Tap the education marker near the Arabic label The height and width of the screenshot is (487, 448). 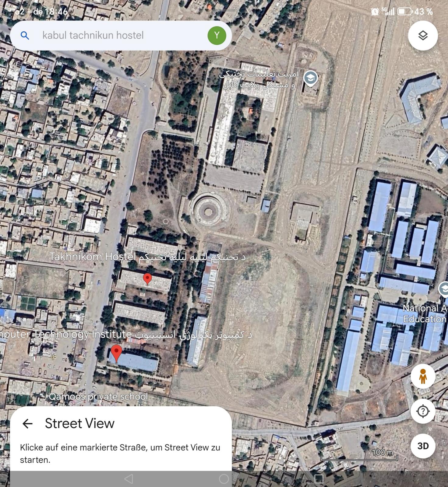click(310, 79)
